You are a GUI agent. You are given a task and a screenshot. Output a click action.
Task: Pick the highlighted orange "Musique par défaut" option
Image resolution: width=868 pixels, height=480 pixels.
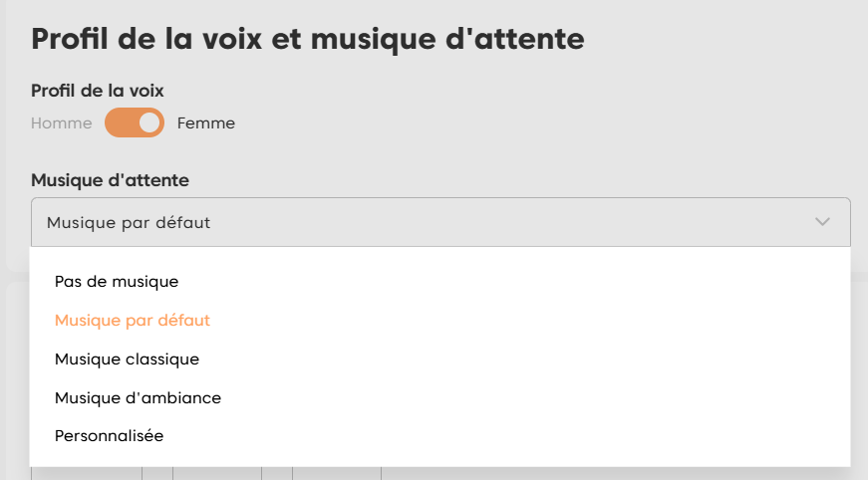tap(133, 321)
